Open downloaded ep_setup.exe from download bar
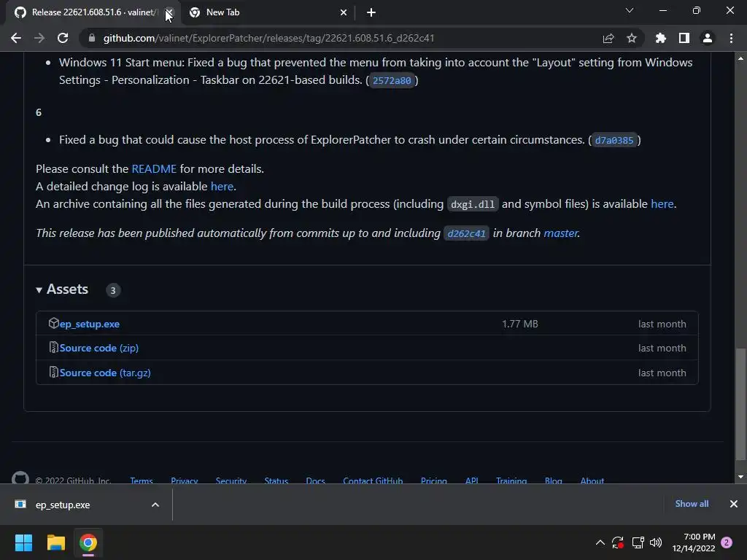The image size is (747, 560). (x=63, y=505)
